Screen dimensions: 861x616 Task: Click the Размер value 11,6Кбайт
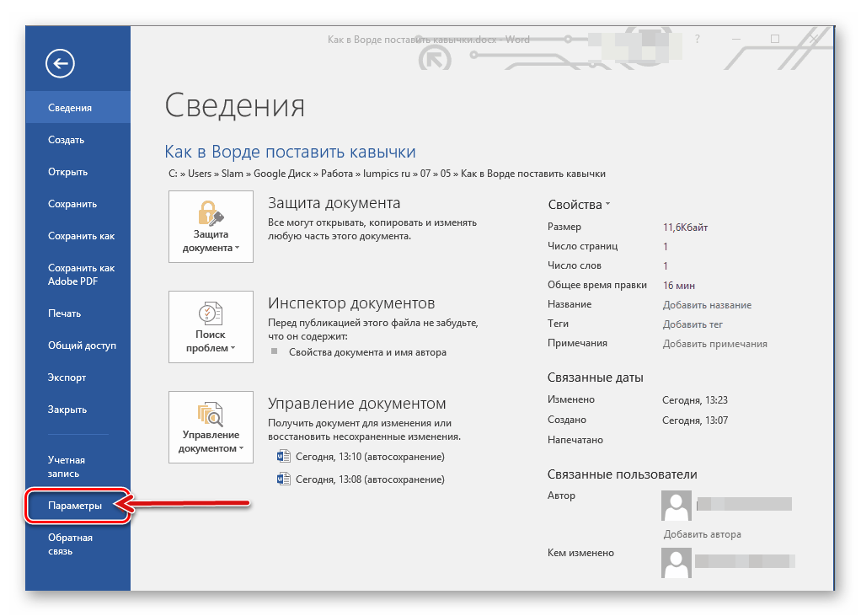[x=685, y=228]
